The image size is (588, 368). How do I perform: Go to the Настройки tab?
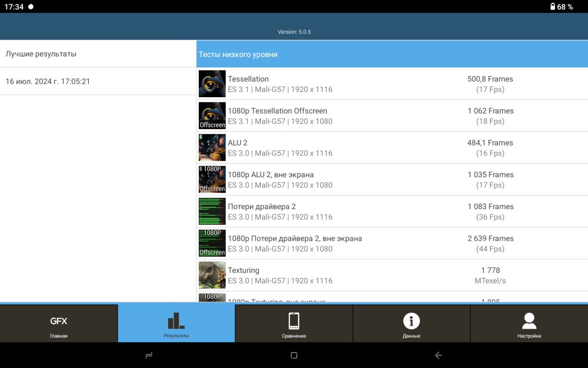tap(529, 323)
